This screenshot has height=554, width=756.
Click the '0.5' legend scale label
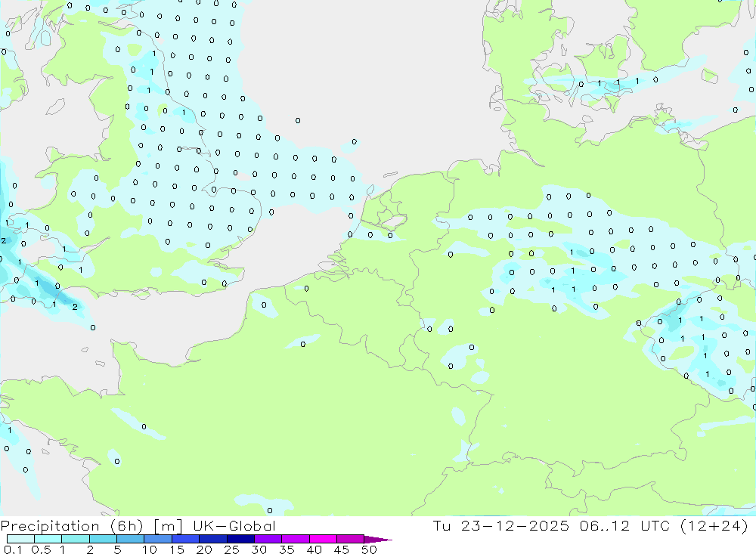41,549
